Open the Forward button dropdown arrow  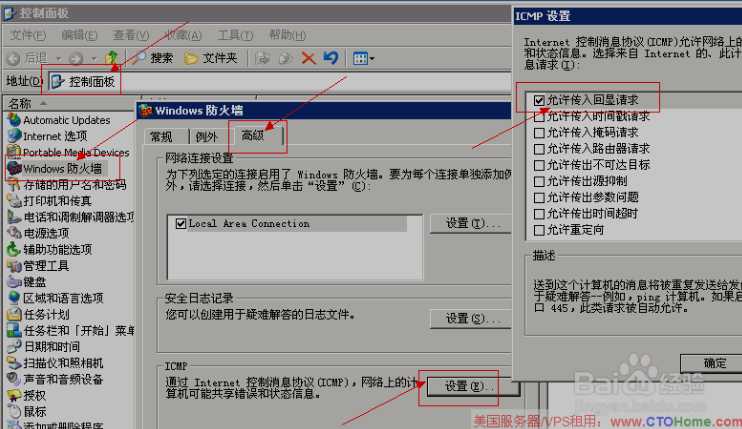[94, 59]
